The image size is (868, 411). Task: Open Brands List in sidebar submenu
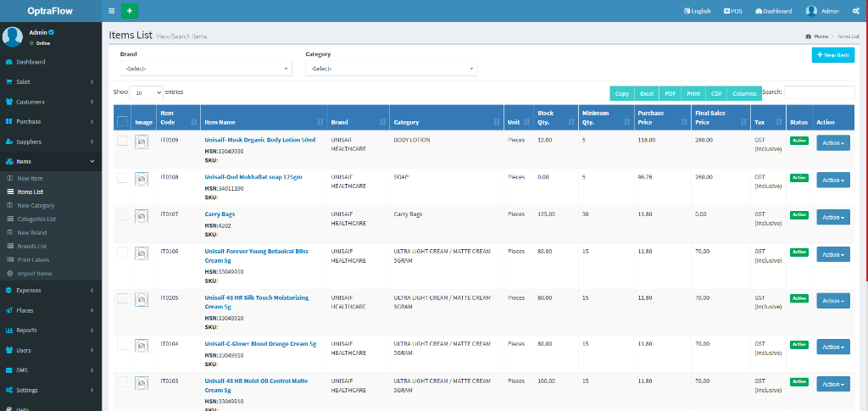tap(51, 246)
